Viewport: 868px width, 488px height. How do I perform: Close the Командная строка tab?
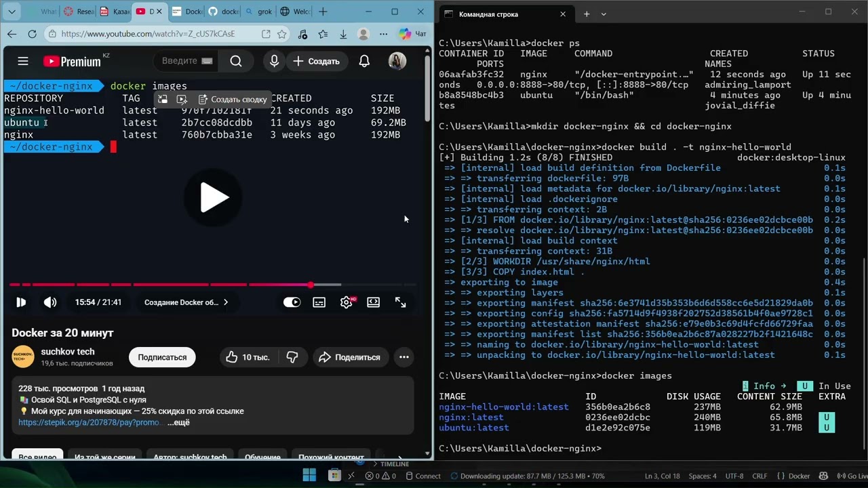563,14
